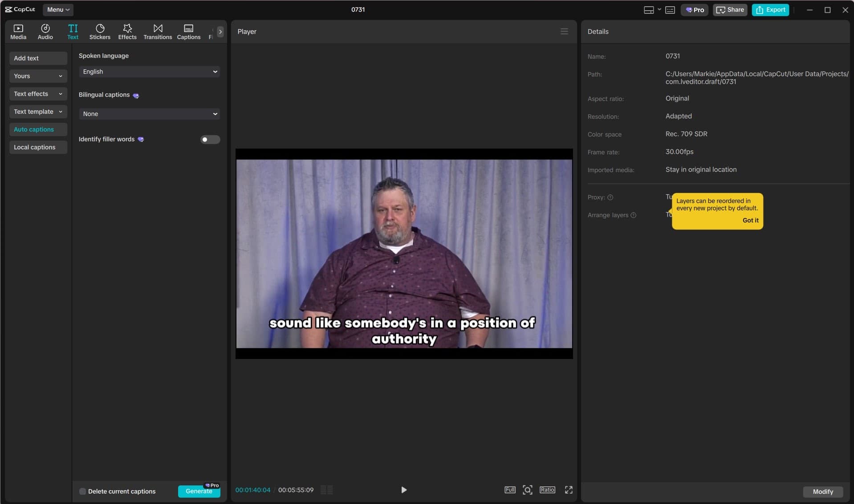Click the current playback time 00:01:40:04
The width and height of the screenshot is (854, 504).
pyautogui.click(x=252, y=490)
